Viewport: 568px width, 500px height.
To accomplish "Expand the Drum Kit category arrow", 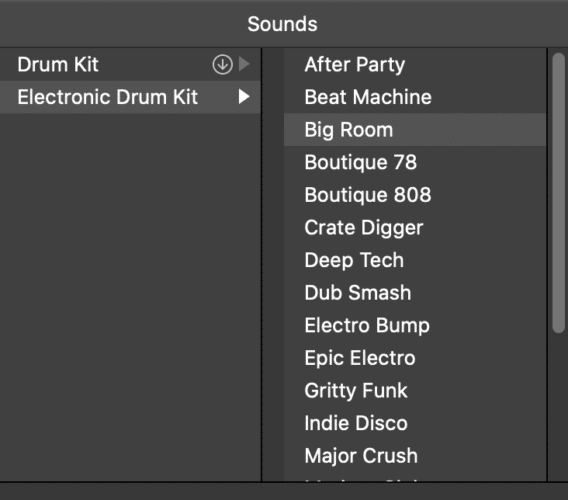I will tap(245, 64).
